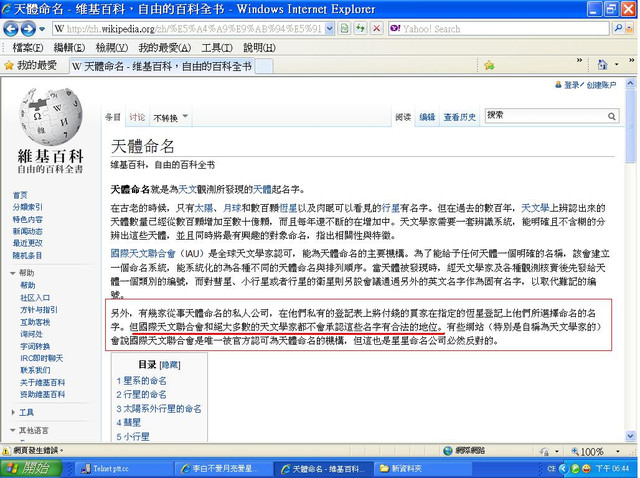The height and width of the screenshot is (478, 640).
Task: Select the 天體命名 browser tab
Action: coord(162,66)
